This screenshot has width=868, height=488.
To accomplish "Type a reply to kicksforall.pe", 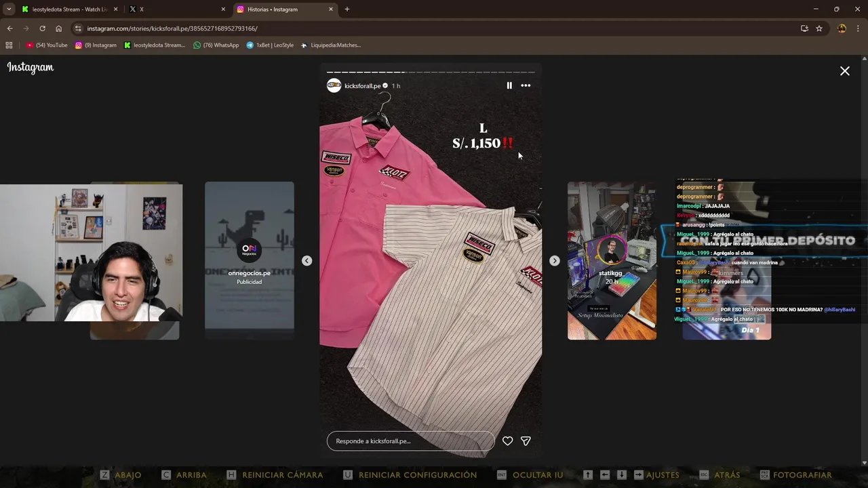I will pyautogui.click(x=411, y=441).
